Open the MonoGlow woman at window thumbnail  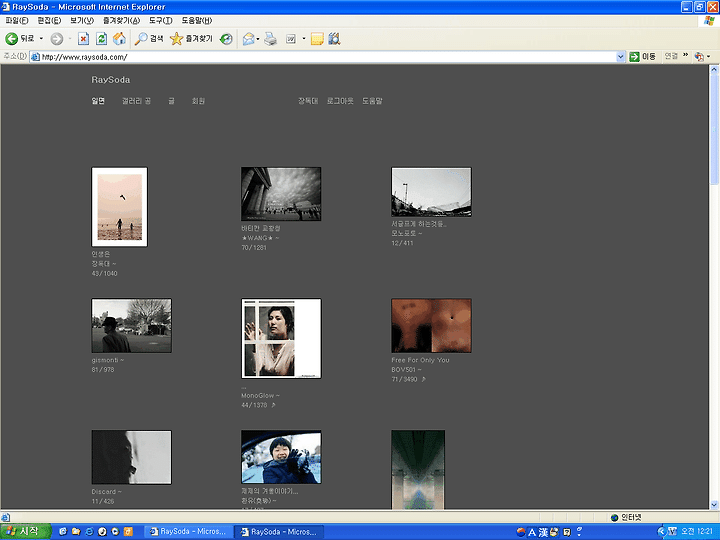pos(281,338)
